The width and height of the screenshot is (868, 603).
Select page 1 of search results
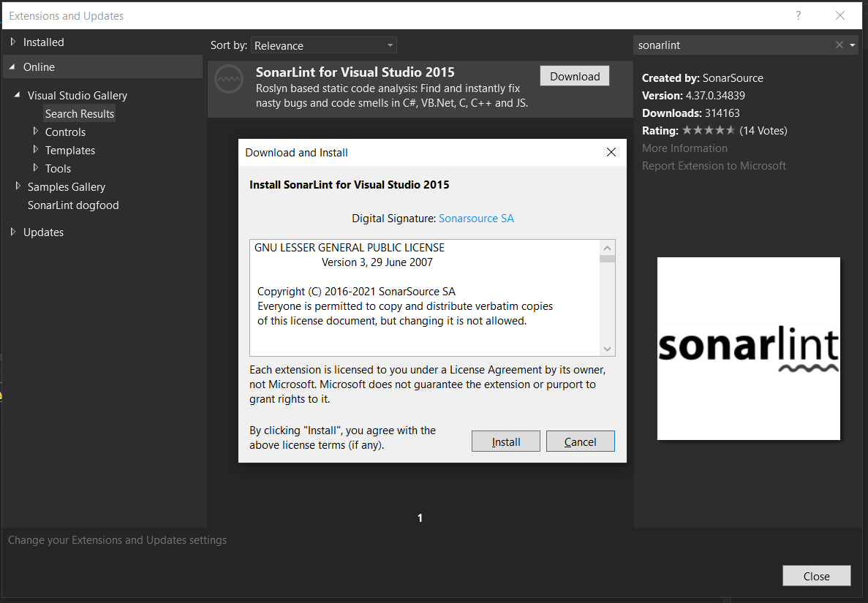[420, 517]
